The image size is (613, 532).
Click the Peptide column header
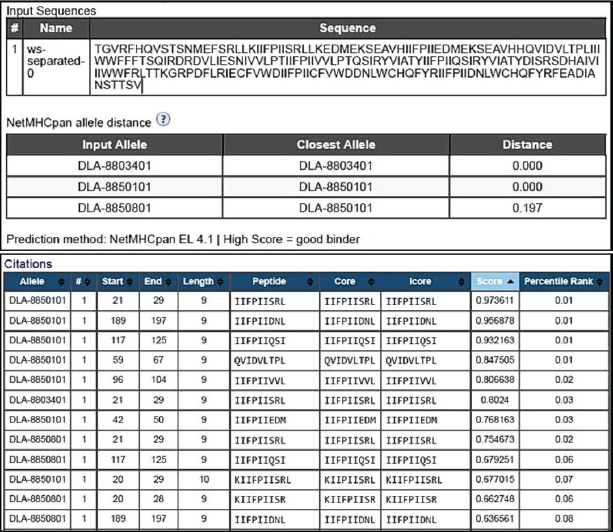[274, 282]
